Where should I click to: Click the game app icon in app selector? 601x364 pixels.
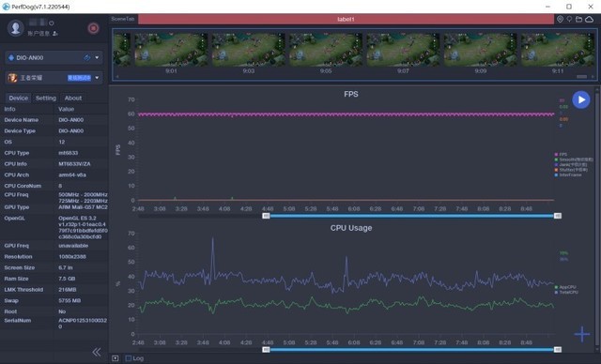[x=12, y=78]
